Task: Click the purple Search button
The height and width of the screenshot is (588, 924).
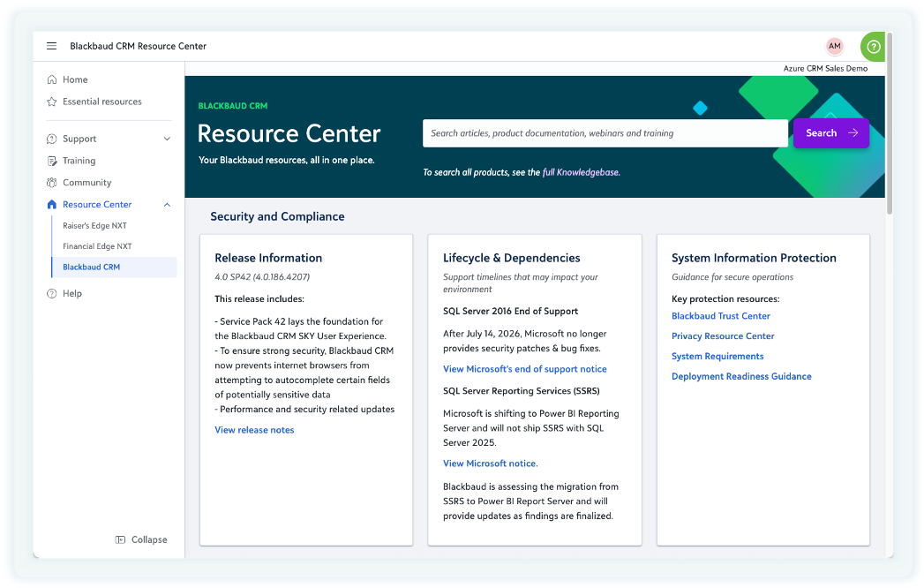Action: tap(830, 133)
